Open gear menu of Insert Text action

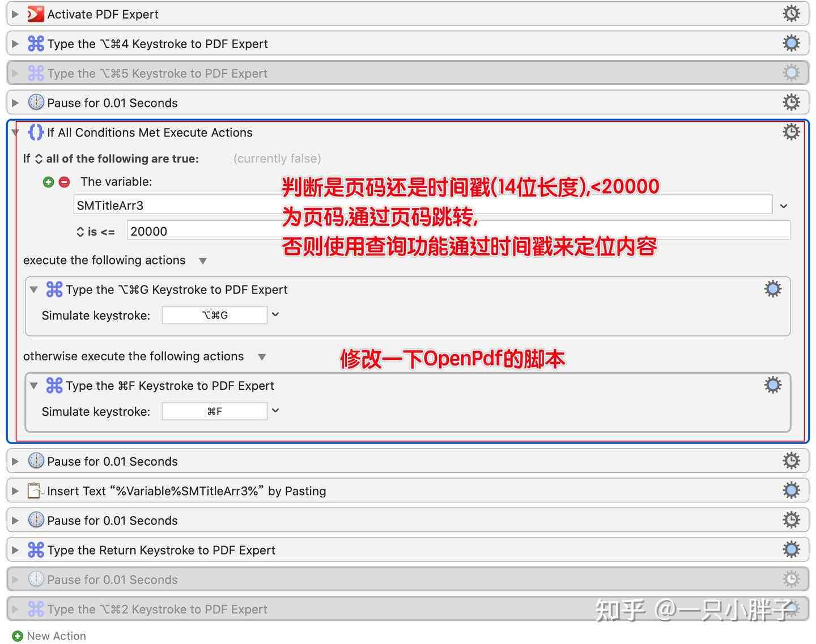point(791,491)
